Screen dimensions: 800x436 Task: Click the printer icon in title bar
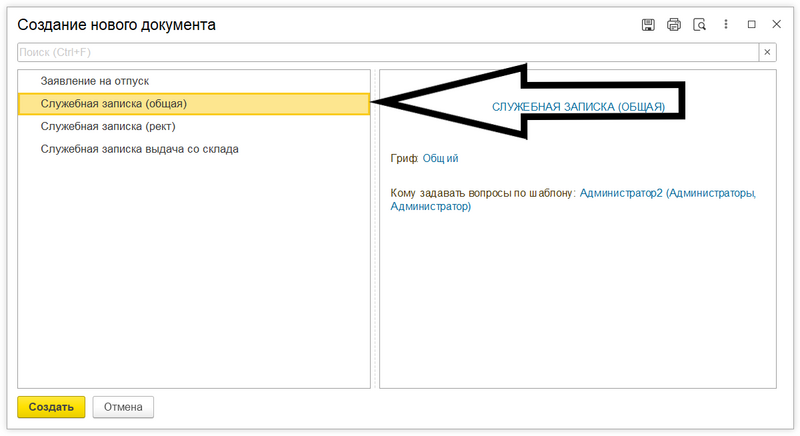(674, 24)
